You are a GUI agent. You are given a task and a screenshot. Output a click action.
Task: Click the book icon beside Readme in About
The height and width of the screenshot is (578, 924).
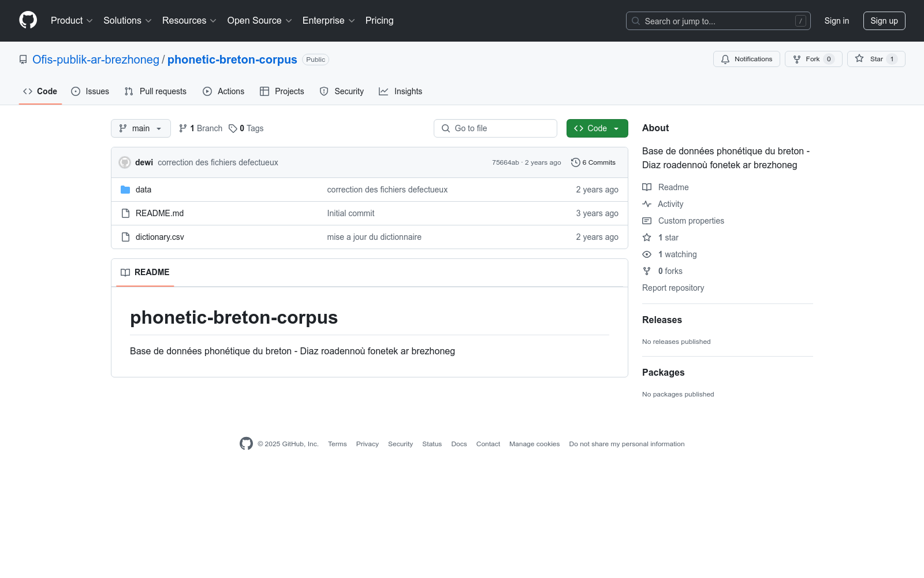(x=647, y=187)
